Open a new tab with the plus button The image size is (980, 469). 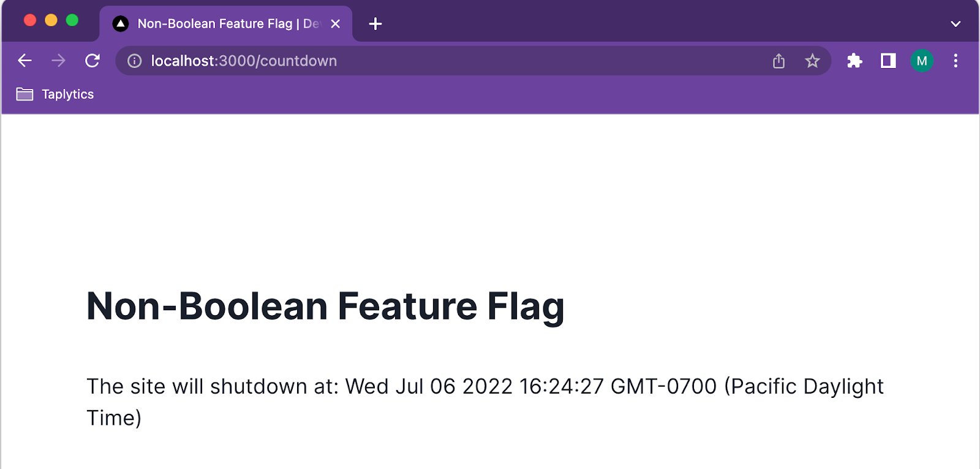pos(375,23)
